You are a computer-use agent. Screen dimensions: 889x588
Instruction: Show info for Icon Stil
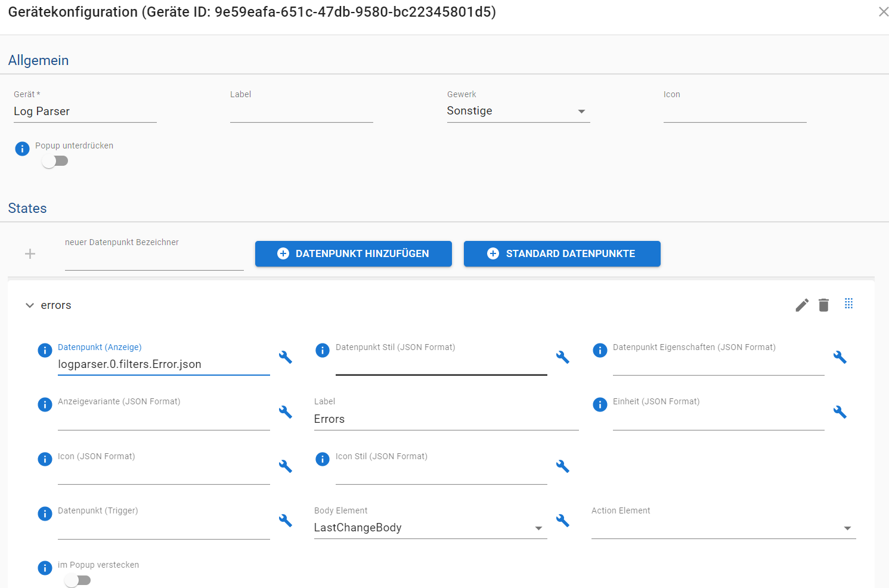[323, 459]
